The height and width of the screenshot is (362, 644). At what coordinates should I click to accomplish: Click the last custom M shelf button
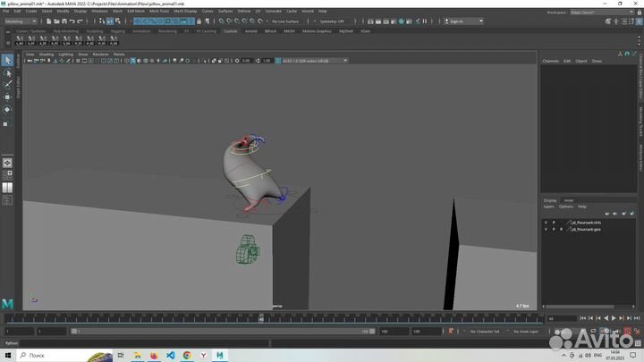114,40
